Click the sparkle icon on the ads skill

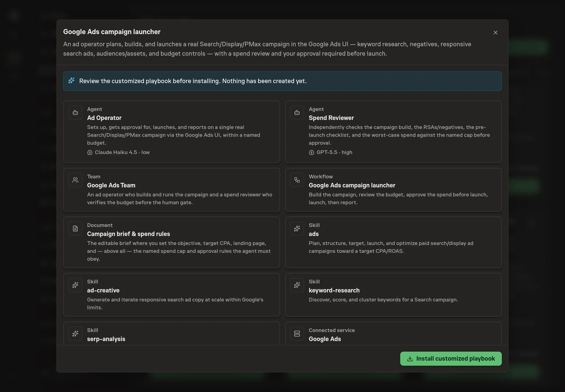[x=297, y=229]
